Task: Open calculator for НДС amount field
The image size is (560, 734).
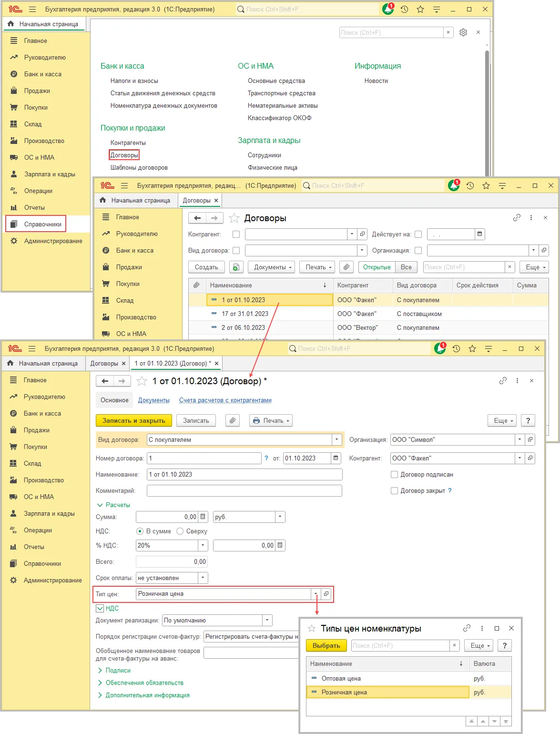Action: point(280,545)
